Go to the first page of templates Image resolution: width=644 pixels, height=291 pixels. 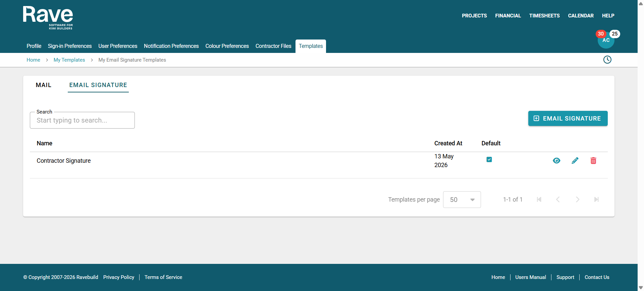point(539,200)
